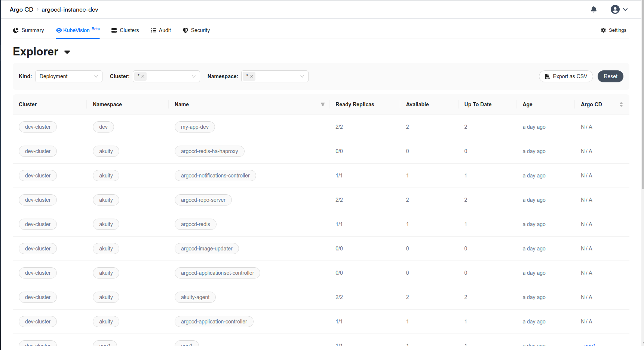Click the Argo CD breadcrumb link
The width and height of the screenshot is (644, 350).
21,9
